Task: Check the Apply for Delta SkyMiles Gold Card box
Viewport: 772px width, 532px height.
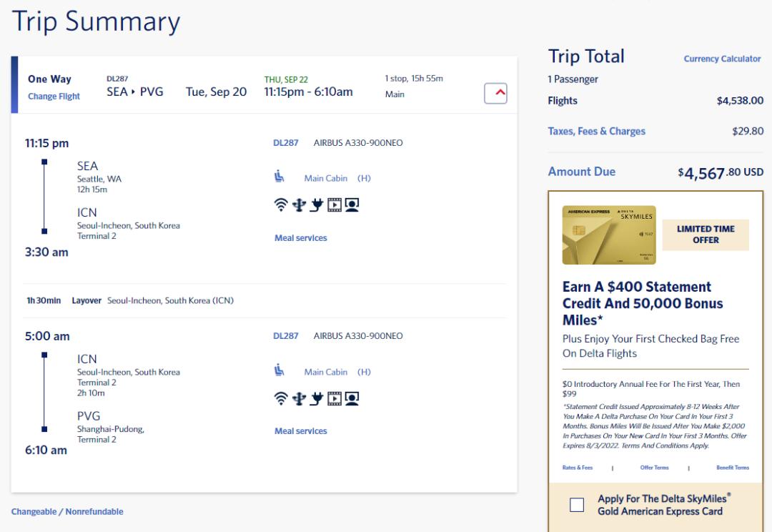Action: tap(577, 505)
